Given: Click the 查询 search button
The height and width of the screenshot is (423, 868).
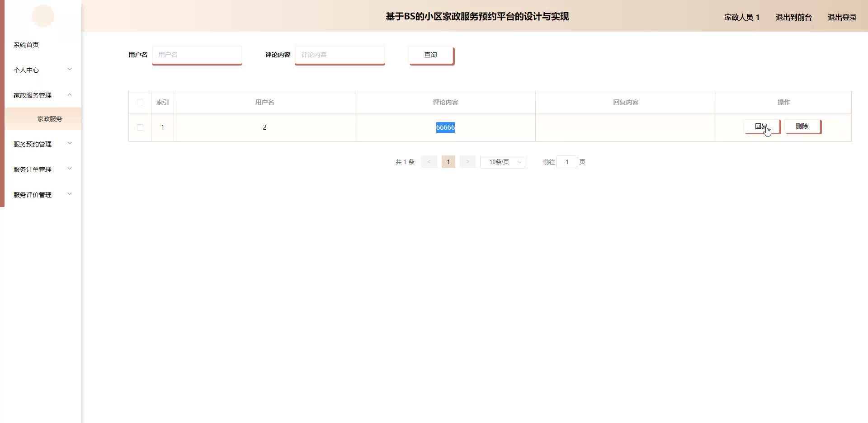Looking at the screenshot, I should (x=431, y=55).
